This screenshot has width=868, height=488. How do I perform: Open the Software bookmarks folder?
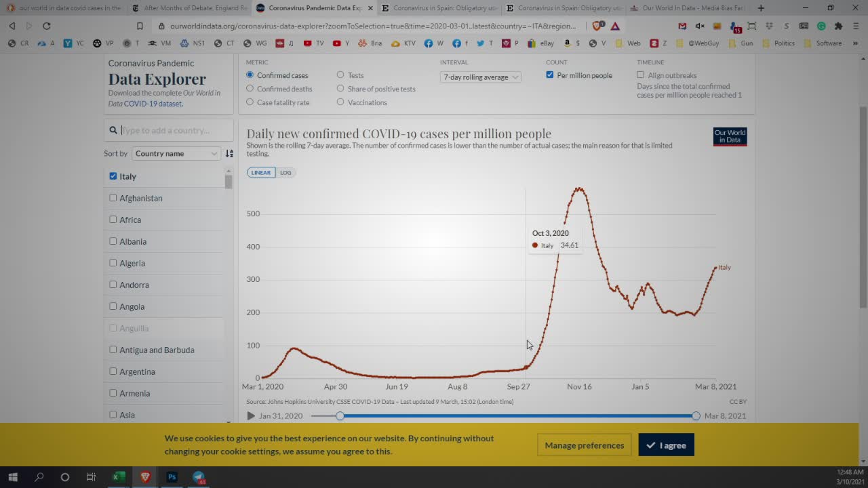823,43
